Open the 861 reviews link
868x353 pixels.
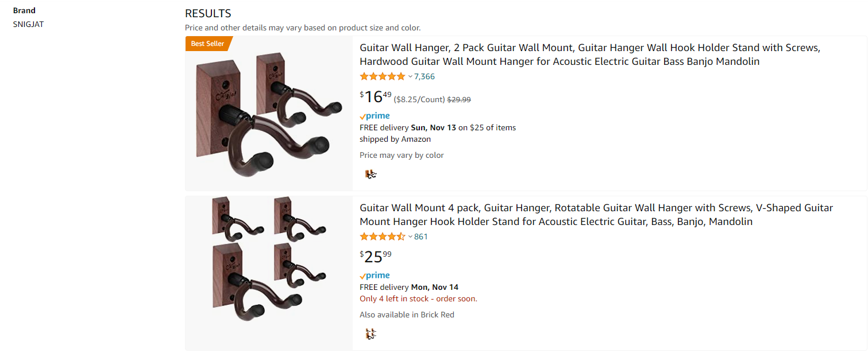pyautogui.click(x=421, y=236)
